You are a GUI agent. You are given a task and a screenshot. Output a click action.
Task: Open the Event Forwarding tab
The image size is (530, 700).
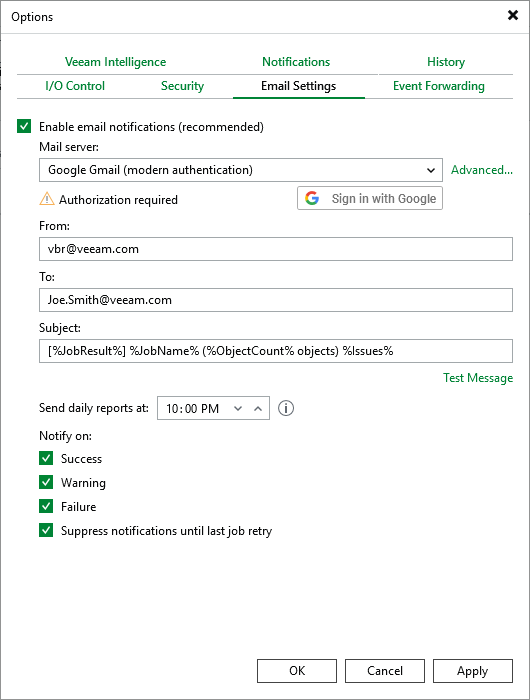(439, 86)
